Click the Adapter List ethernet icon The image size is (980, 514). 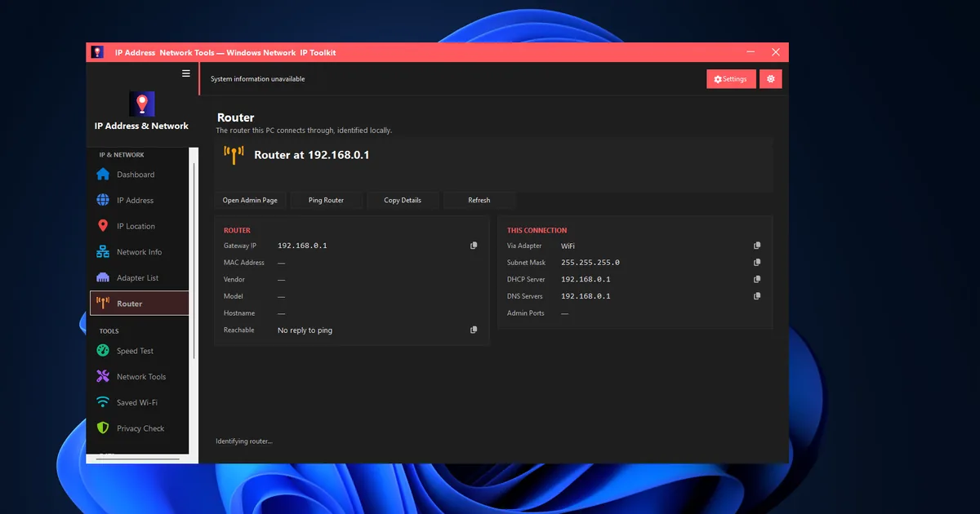click(103, 277)
